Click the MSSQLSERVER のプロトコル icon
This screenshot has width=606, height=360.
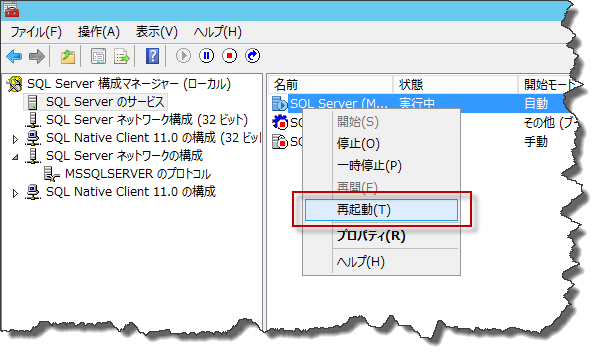[x=51, y=174]
